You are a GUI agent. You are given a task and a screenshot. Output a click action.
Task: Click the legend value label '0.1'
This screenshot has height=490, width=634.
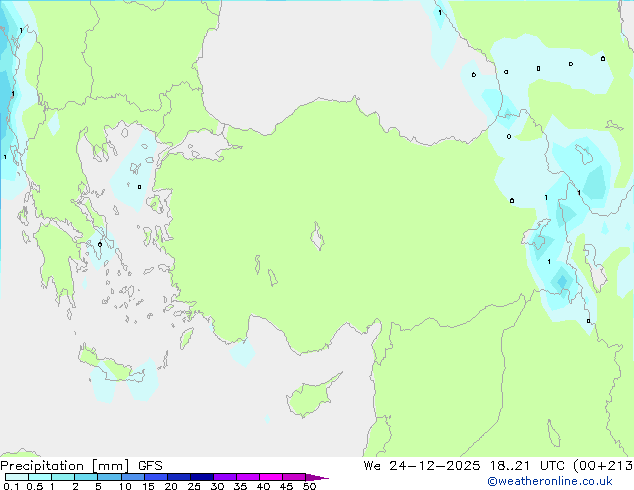[11, 486]
